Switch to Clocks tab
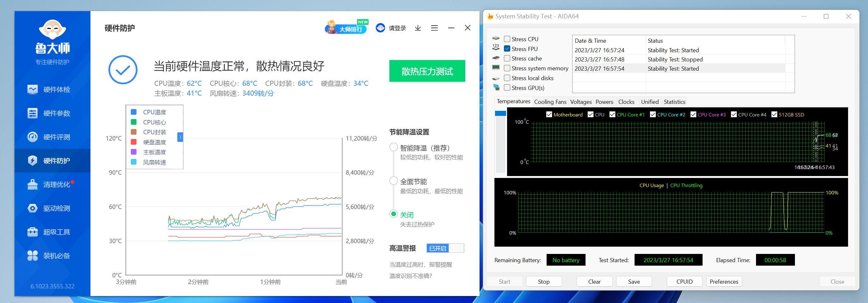 (x=626, y=102)
